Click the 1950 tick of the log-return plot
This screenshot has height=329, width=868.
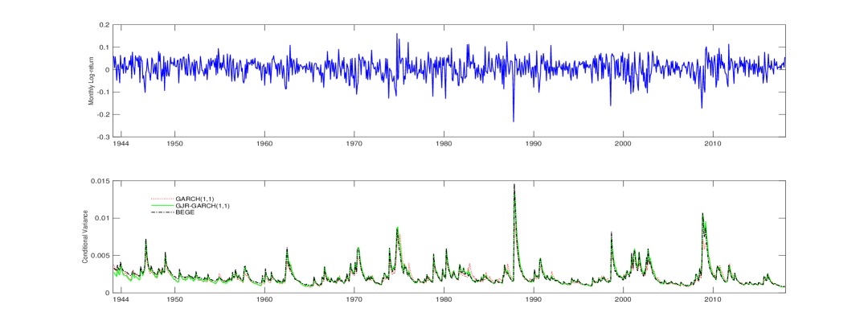tap(175, 142)
